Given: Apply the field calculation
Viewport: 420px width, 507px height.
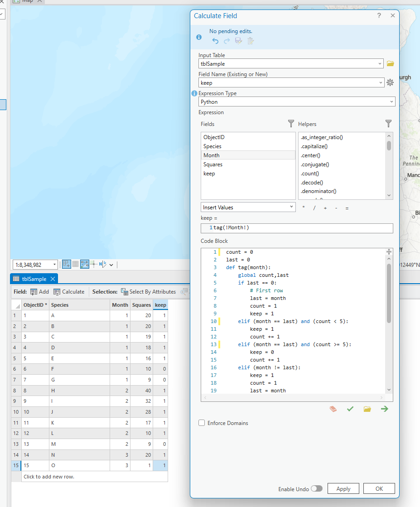Looking at the screenshot, I should (343, 488).
